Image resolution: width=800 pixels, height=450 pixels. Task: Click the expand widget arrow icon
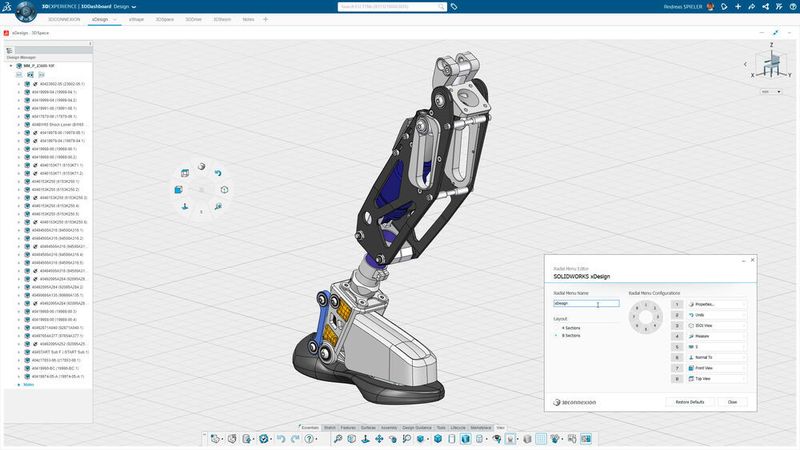tap(776, 33)
